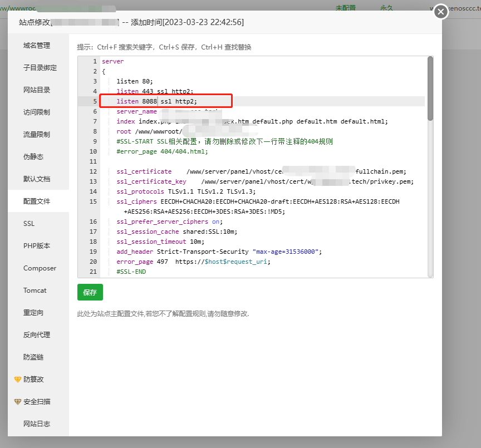Click the diamond icon beside 安全扫描

coord(17,401)
